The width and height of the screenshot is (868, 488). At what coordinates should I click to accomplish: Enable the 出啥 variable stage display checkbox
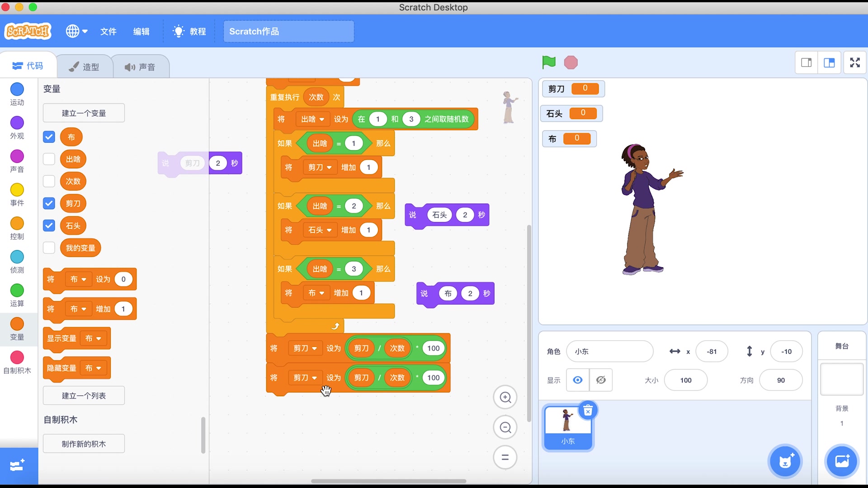coord(49,159)
